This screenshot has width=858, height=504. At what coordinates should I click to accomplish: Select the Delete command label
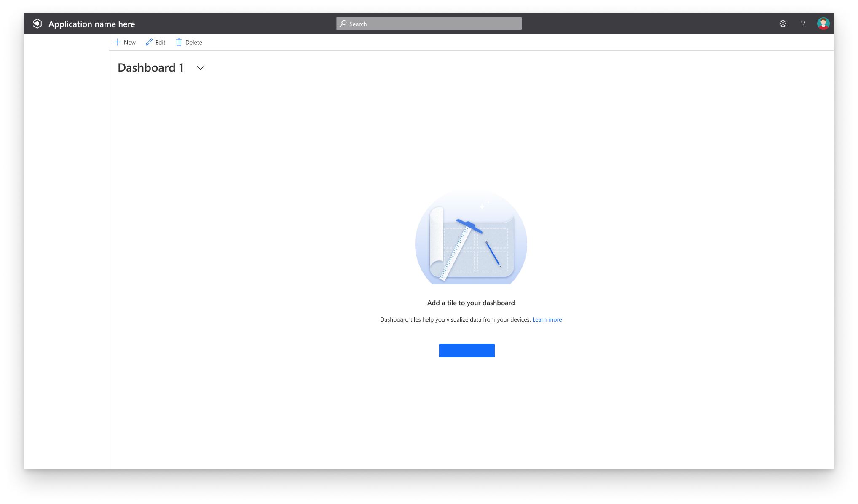[x=194, y=43]
